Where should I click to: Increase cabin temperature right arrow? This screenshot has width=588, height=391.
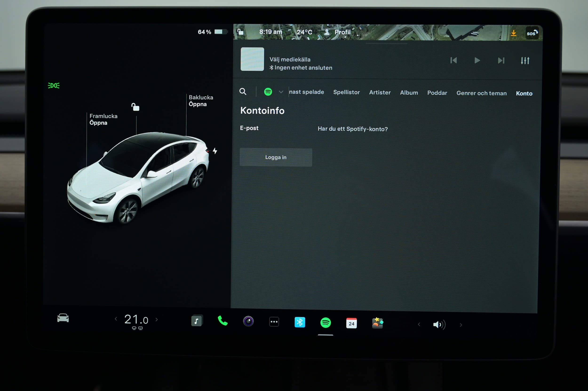(157, 320)
